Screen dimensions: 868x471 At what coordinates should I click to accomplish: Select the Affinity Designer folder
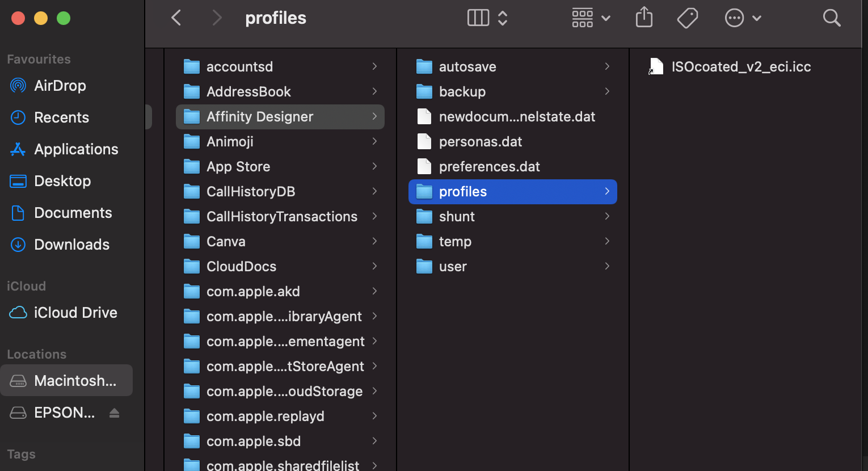(280, 117)
